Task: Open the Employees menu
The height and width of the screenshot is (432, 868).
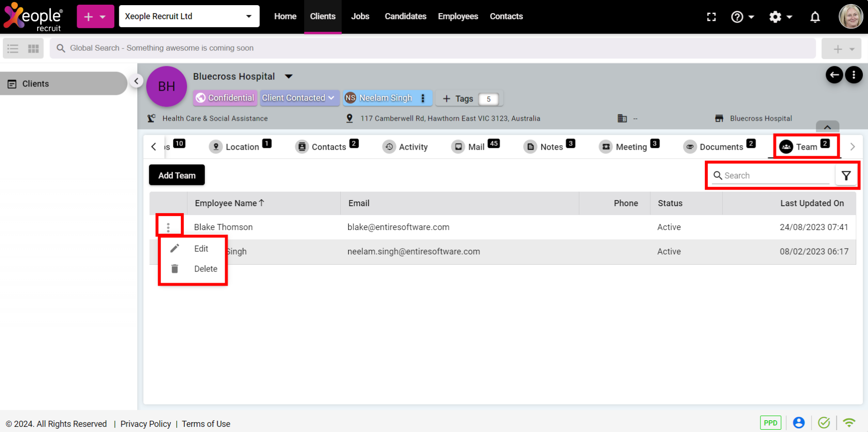Action: (458, 16)
